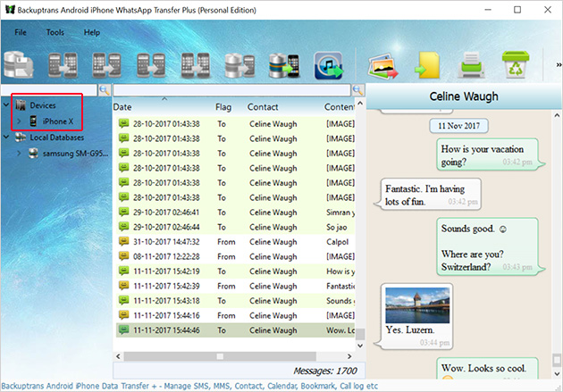This screenshot has height=392, width=563.
Task: Select the 11-11-2017 15:44:46 message row
Action: 236,330
